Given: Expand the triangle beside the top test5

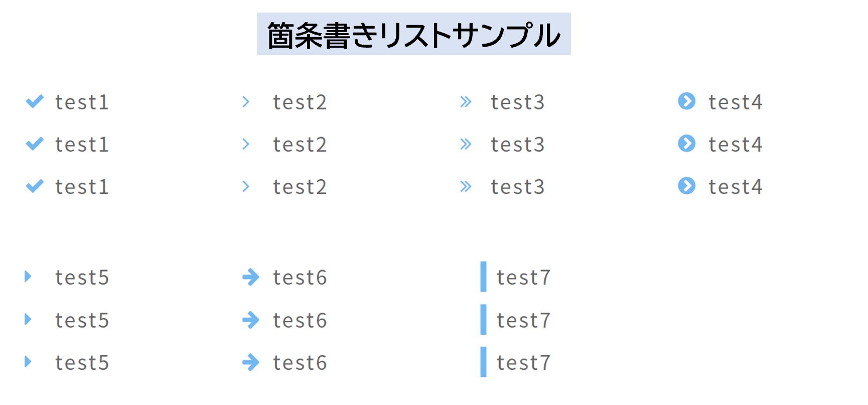Looking at the screenshot, I should click(x=28, y=277).
